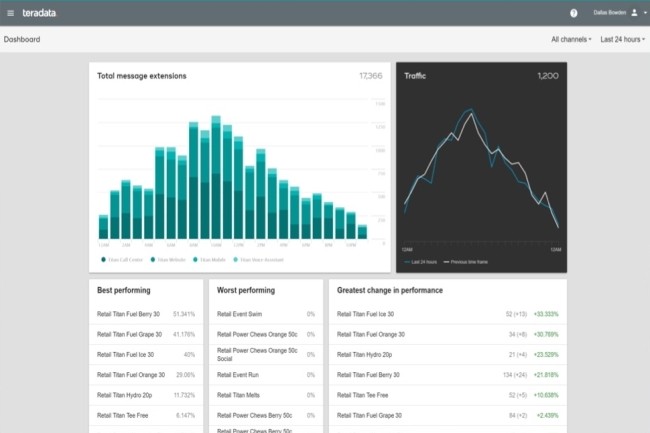Expand the Last 24 hours time filter
The width and height of the screenshot is (650, 433).
[622, 39]
